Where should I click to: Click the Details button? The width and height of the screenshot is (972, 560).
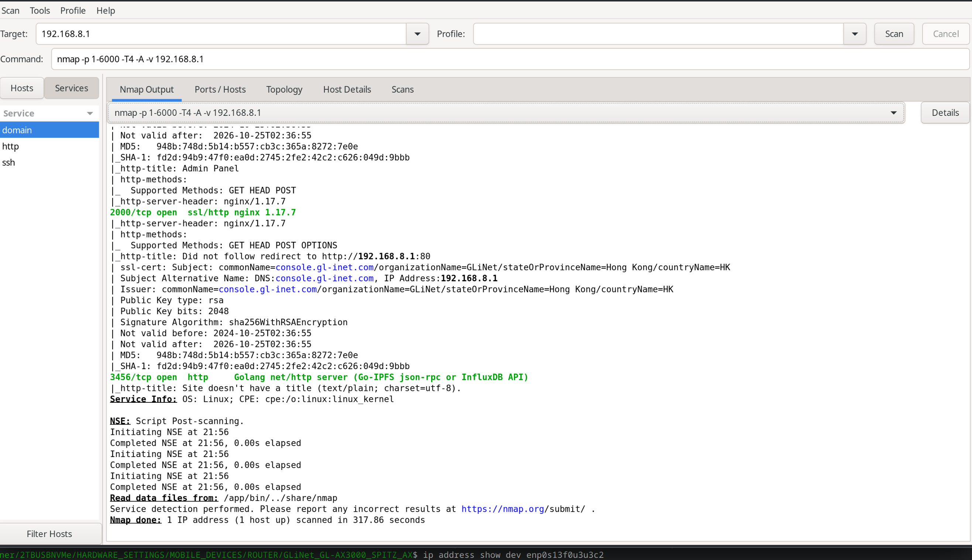point(945,113)
